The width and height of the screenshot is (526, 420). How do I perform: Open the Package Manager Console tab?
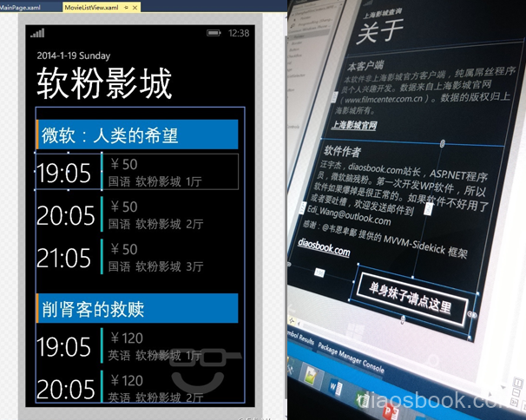(x=351, y=358)
